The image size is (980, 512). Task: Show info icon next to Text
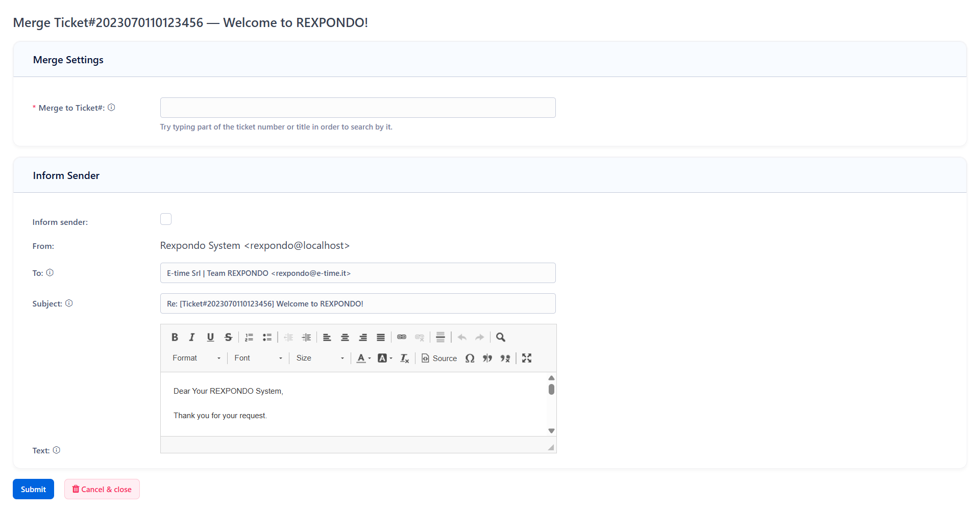pyautogui.click(x=57, y=450)
